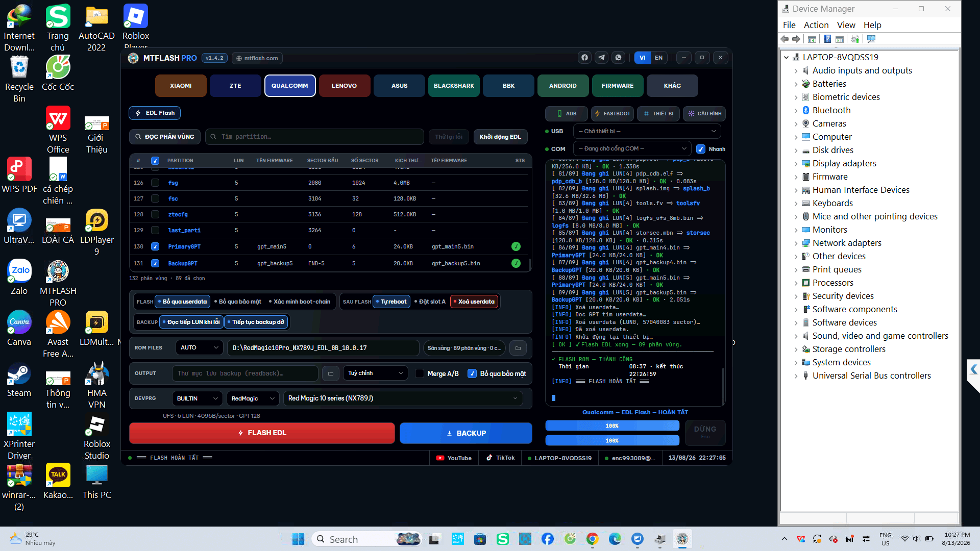Open the USB device dropdown
The width and height of the screenshot is (980, 551).
tap(647, 131)
